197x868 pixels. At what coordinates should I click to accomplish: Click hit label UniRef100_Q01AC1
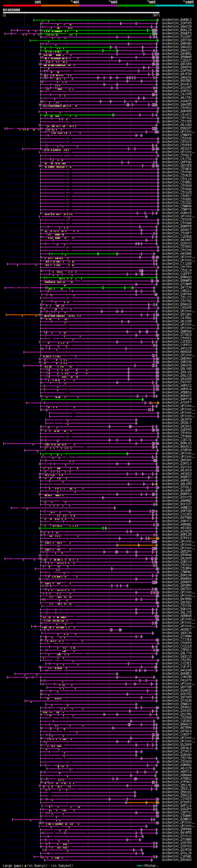pyautogui.click(x=177, y=84)
